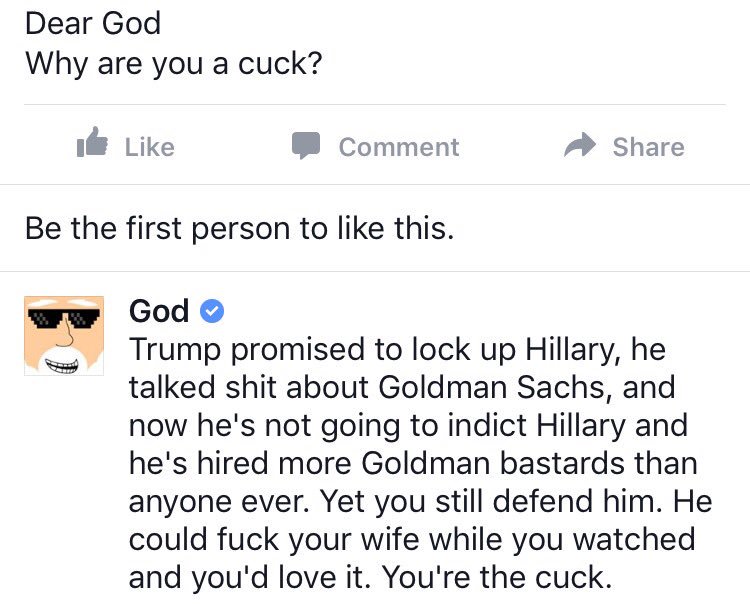Click the "Like" text label
The width and height of the screenshot is (750, 604).
point(149,147)
